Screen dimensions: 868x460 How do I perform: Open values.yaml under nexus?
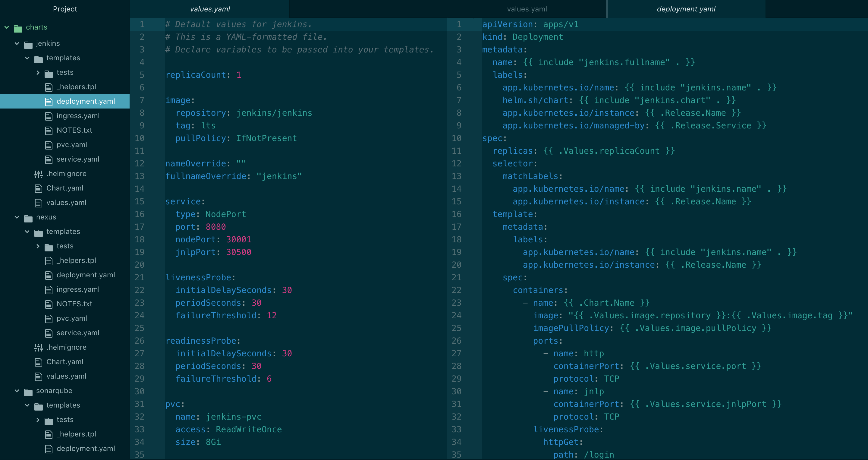coord(66,376)
